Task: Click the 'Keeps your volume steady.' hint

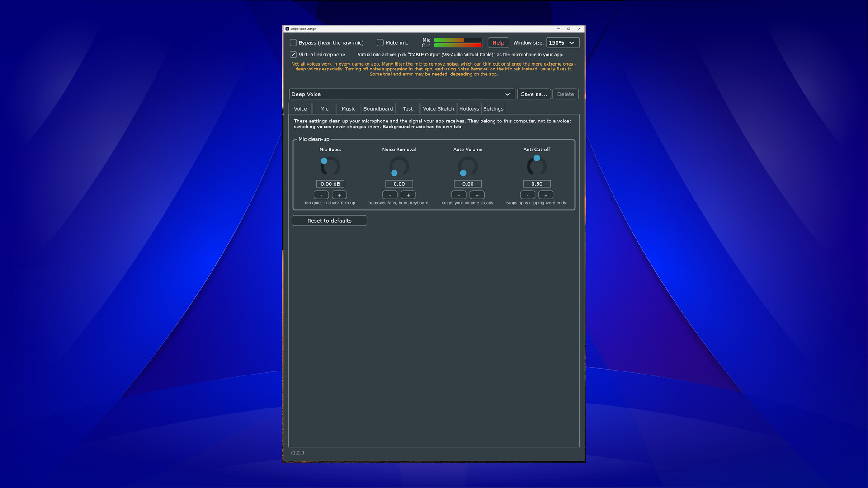Action: (x=468, y=203)
